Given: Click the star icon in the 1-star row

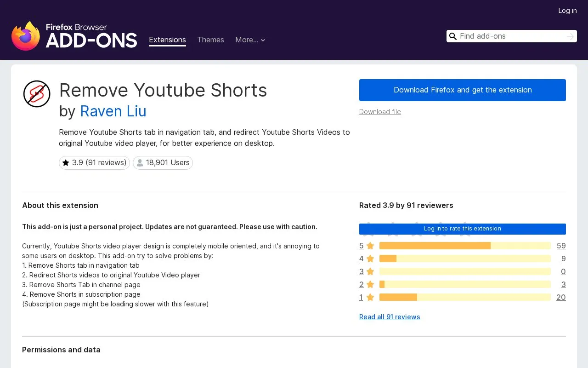Looking at the screenshot, I should (370, 297).
